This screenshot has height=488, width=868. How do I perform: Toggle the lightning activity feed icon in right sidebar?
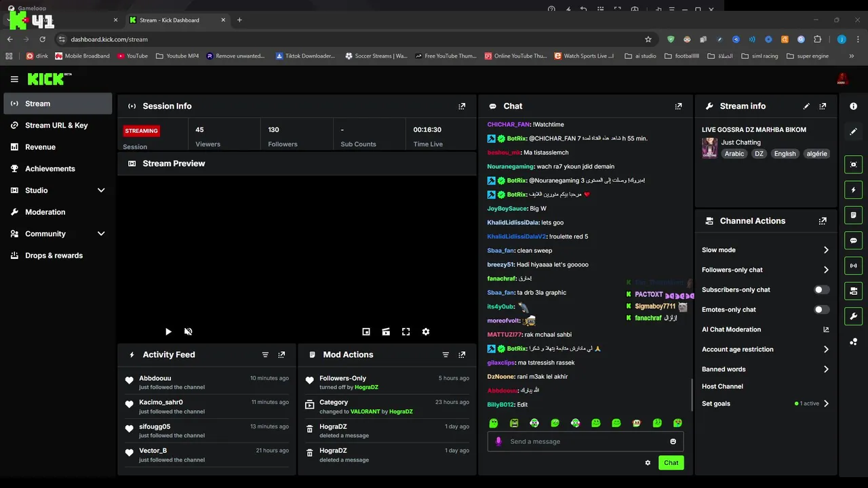854,190
